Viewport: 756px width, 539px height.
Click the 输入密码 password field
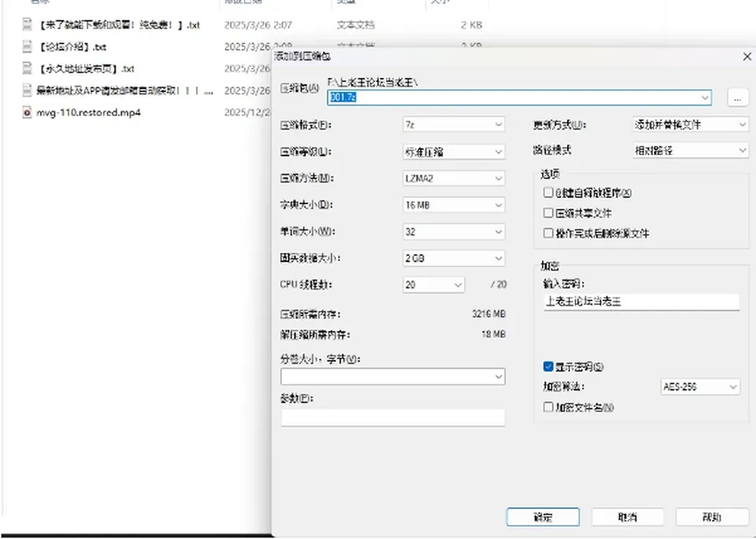coord(641,302)
